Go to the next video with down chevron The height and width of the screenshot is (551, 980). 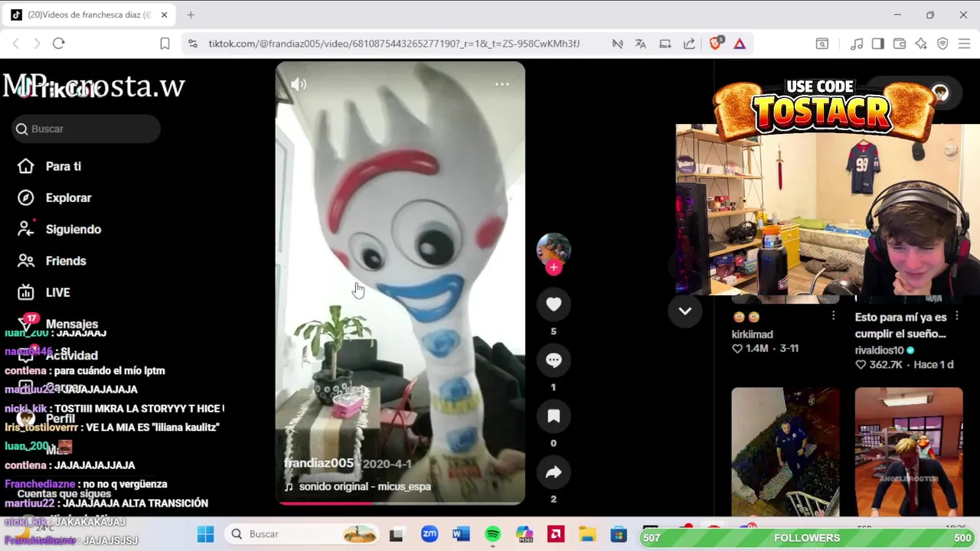point(684,311)
